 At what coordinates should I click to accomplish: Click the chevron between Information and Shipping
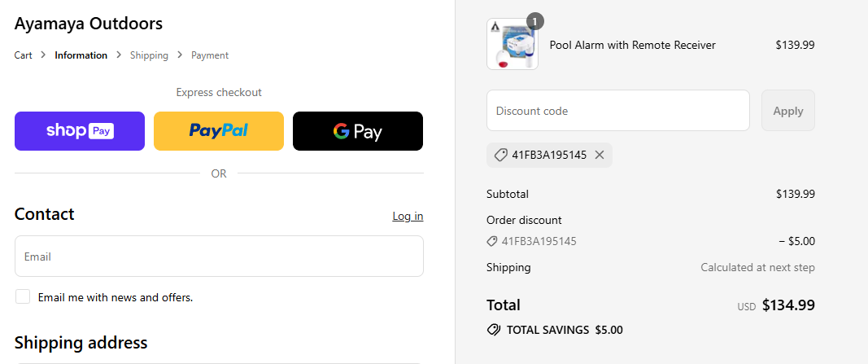(119, 55)
